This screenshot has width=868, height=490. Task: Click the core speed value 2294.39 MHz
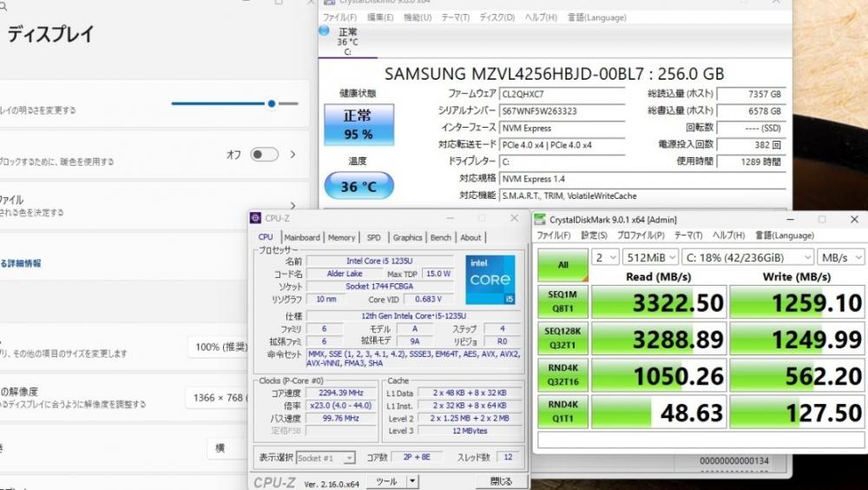pyautogui.click(x=340, y=393)
